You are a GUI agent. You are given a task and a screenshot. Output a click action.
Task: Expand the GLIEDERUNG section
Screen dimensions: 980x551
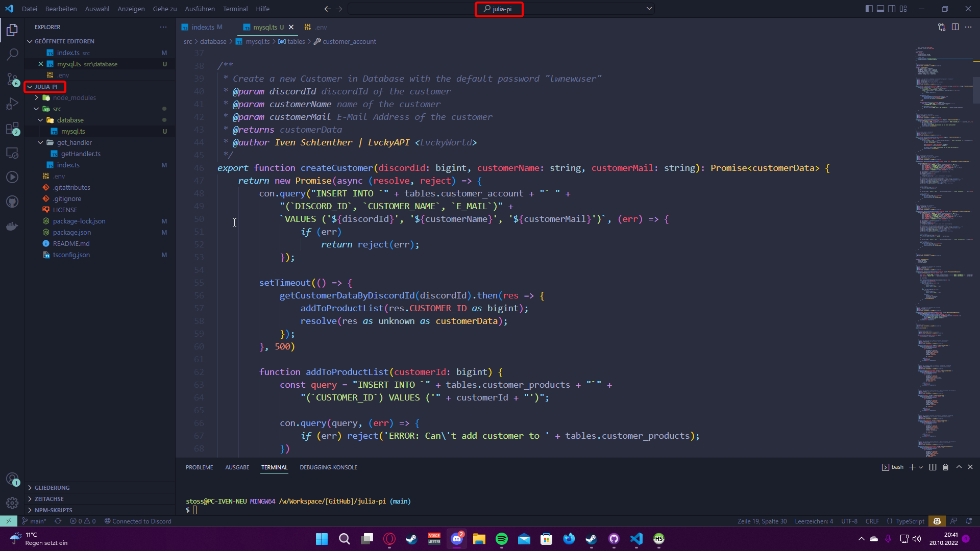(x=52, y=488)
